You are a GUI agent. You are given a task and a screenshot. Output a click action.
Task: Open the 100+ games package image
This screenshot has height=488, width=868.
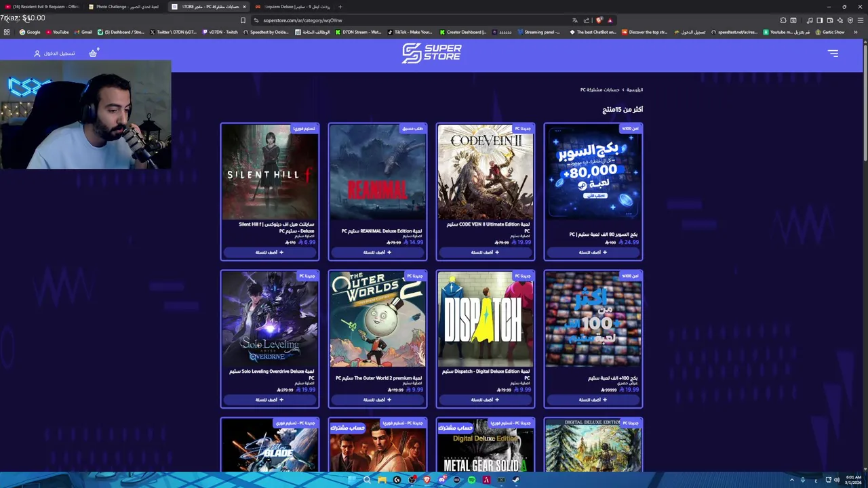click(593, 319)
